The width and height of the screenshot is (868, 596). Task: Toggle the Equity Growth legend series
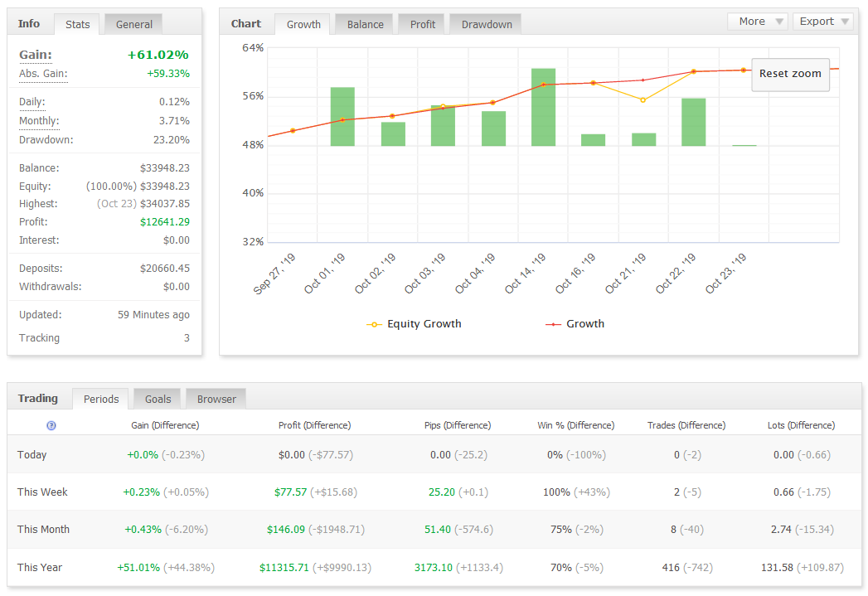pos(414,324)
